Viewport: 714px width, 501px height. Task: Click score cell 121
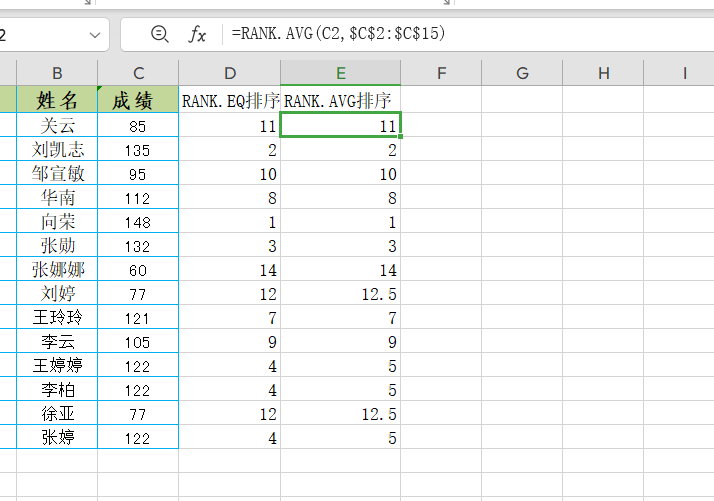138,317
